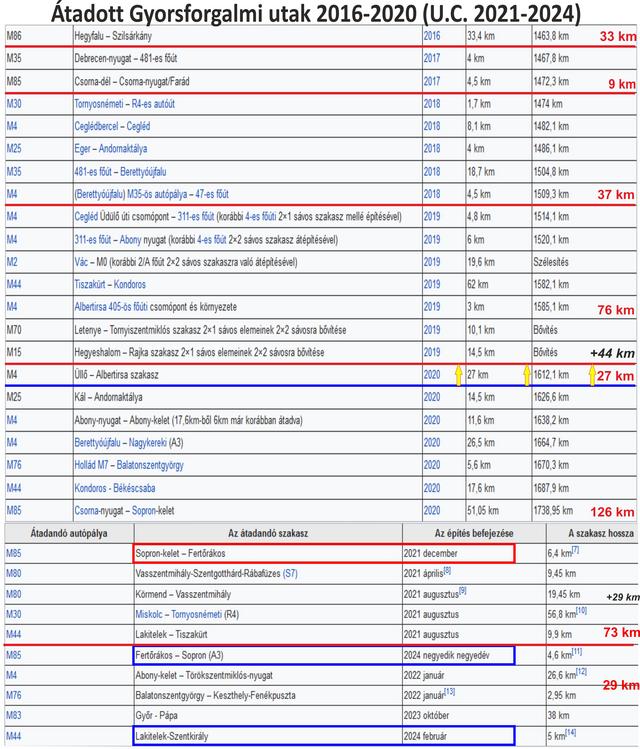
Task: Click the Miskolc link
Action: pos(149,614)
